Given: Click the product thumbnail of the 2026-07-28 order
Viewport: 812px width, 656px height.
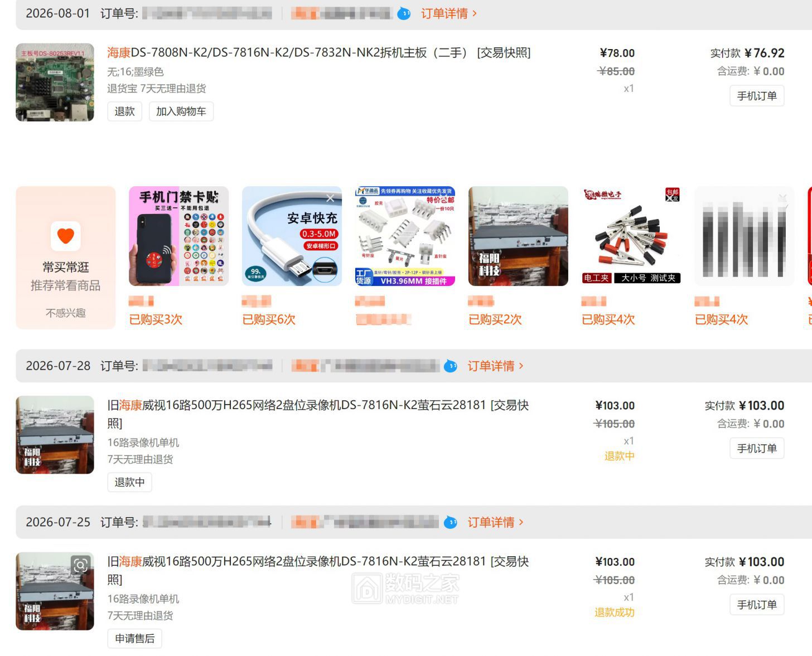Looking at the screenshot, I should pyautogui.click(x=55, y=435).
